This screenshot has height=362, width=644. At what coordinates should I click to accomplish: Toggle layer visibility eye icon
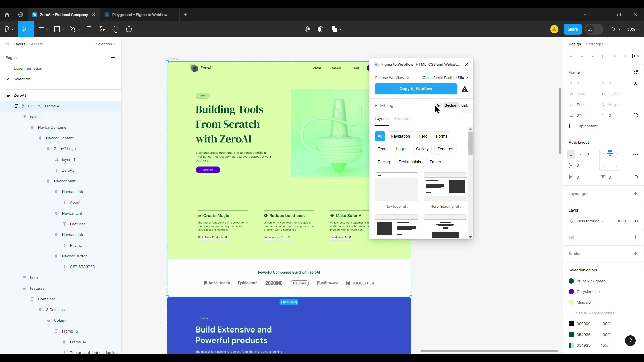tap(635, 221)
